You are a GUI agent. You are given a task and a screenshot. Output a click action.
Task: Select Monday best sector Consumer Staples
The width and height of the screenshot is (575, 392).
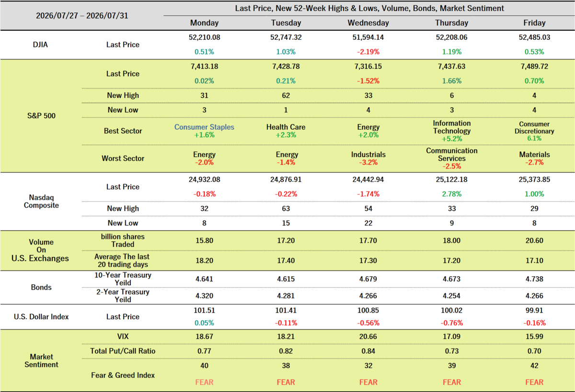pyautogui.click(x=205, y=127)
